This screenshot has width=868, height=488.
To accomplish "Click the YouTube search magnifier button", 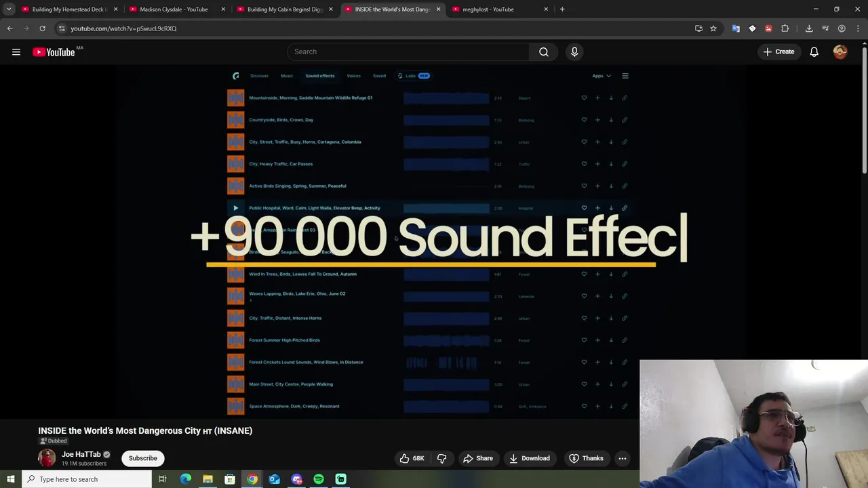I will [x=544, y=52].
